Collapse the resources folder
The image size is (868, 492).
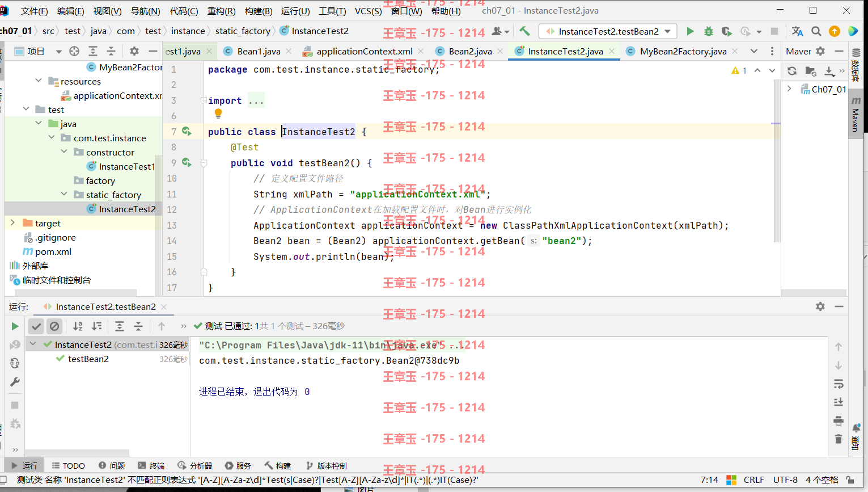(x=39, y=81)
